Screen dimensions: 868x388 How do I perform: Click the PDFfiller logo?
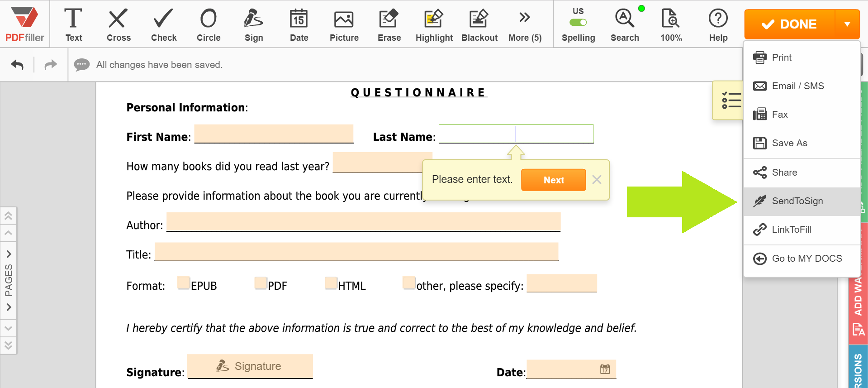(x=25, y=24)
